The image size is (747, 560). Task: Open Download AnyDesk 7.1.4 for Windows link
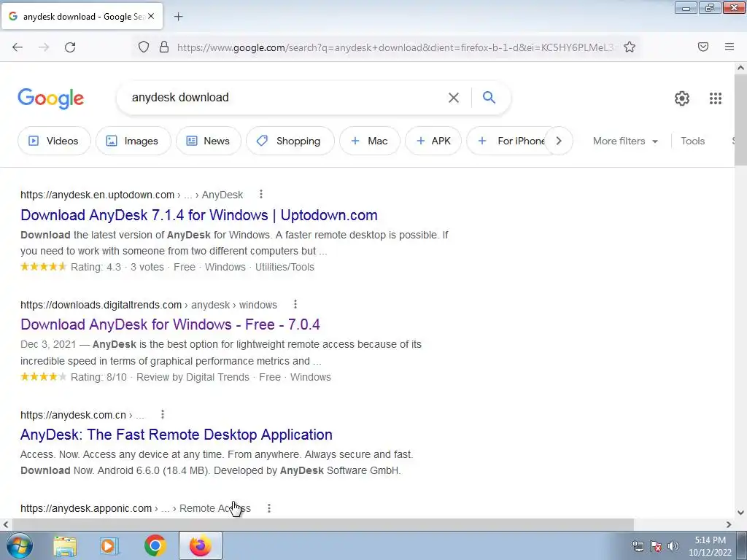pyautogui.click(x=198, y=215)
